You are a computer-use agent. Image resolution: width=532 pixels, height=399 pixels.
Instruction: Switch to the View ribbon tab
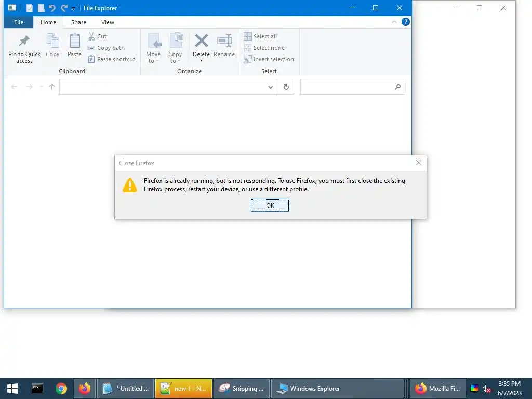click(108, 22)
